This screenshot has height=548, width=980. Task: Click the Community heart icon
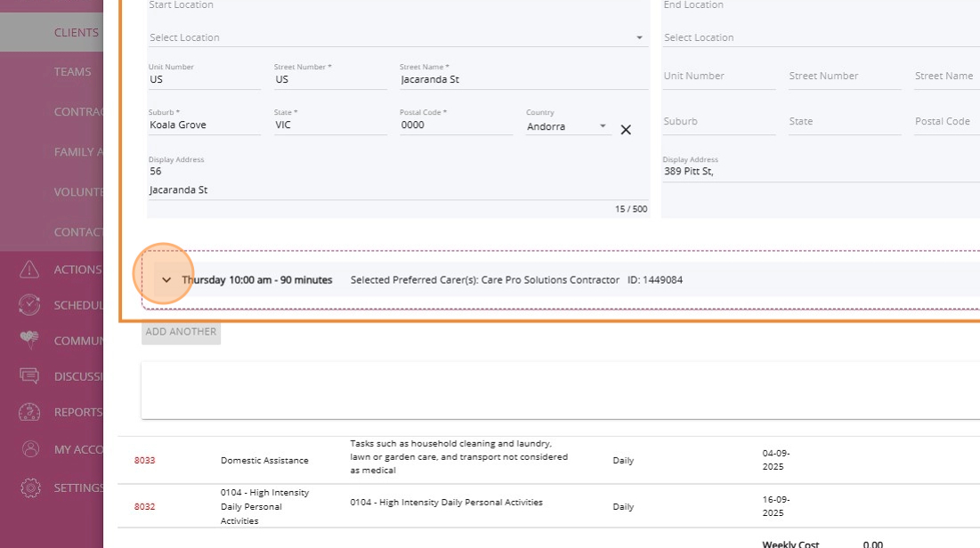pos(29,341)
